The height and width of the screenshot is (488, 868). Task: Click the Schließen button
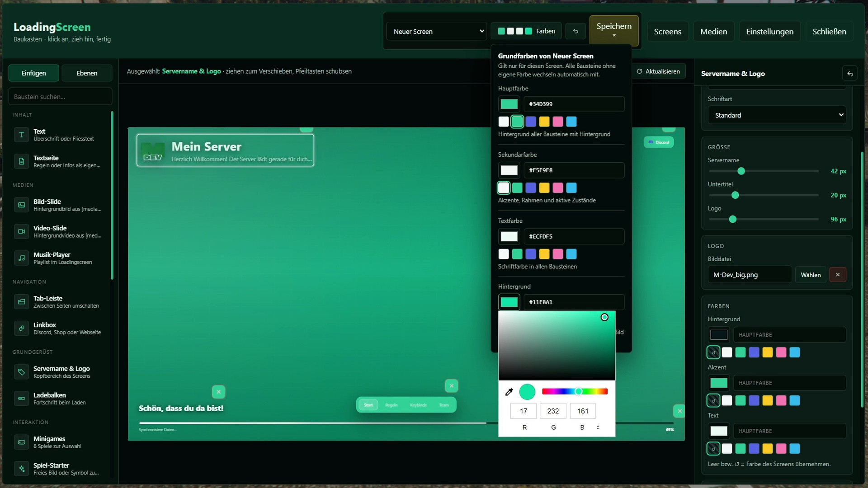click(829, 32)
